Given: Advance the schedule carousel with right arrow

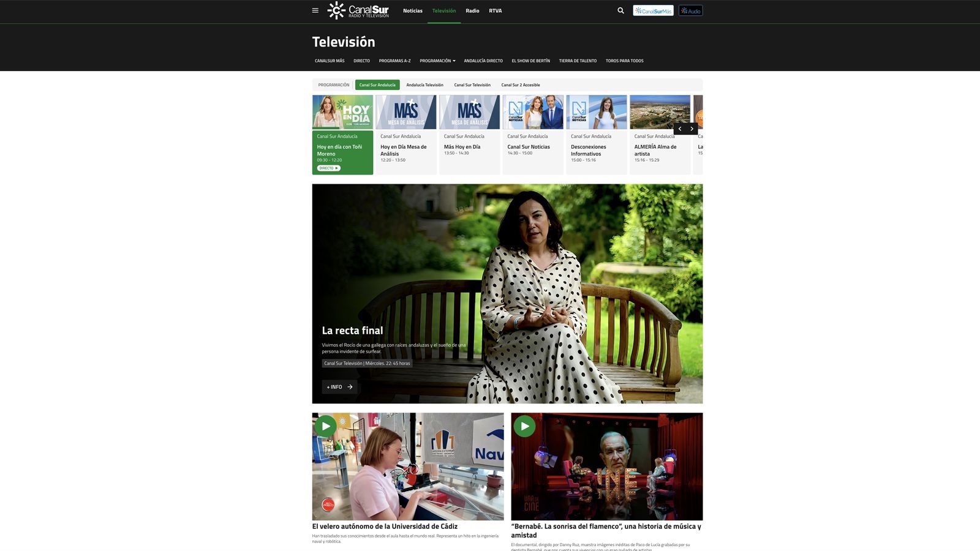Looking at the screenshot, I should coord(692,129).
